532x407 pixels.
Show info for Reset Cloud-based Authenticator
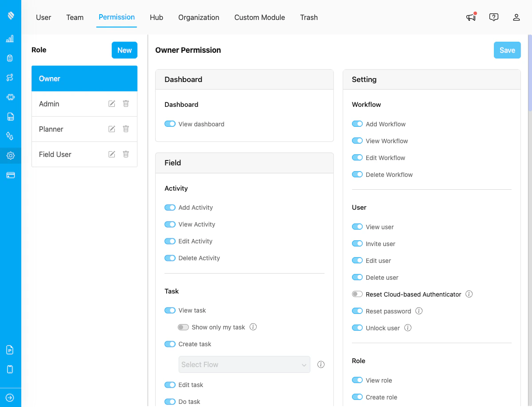[x=469, y=294]
